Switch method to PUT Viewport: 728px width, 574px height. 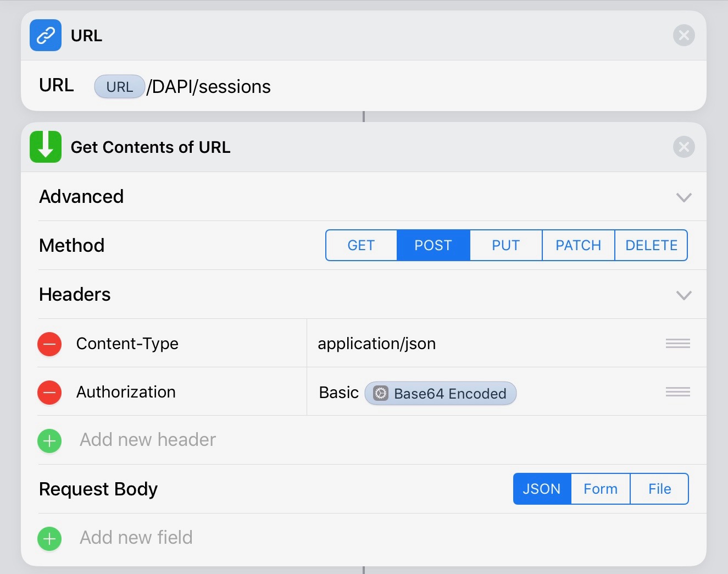505,245
